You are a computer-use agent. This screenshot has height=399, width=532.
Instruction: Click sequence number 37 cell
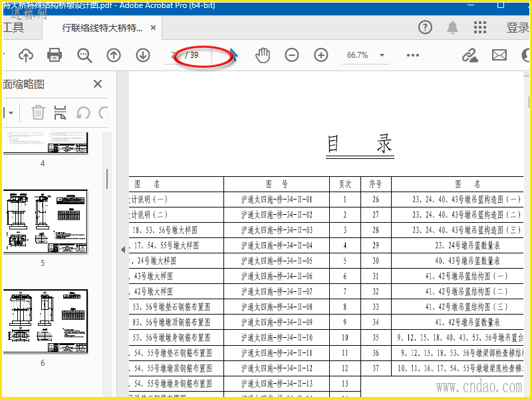pos(376,368)
